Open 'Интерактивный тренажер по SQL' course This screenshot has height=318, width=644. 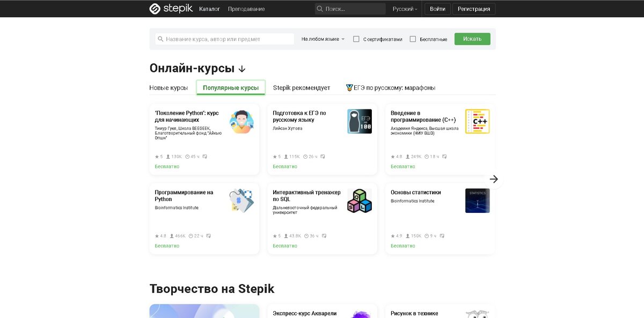(x=306, y=196)
